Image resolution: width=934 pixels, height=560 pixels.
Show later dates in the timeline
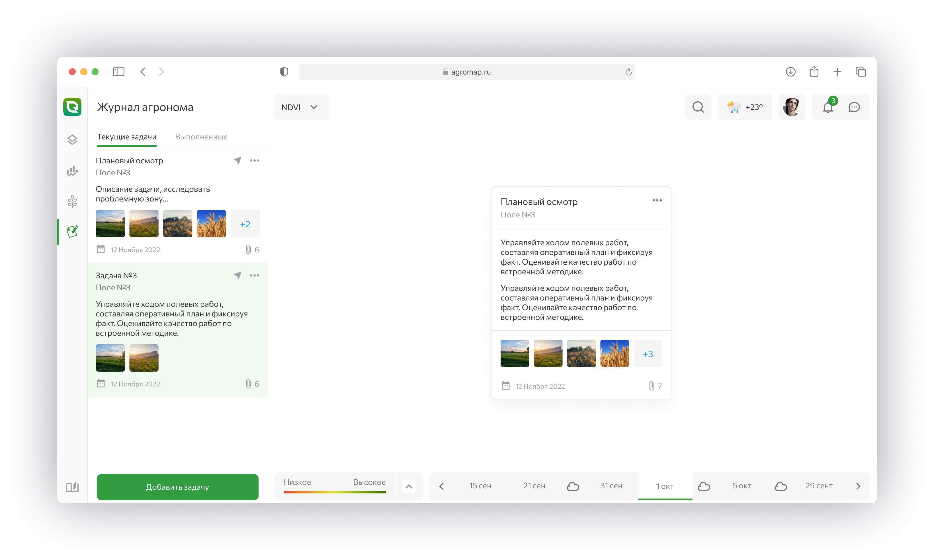[858, 486]
